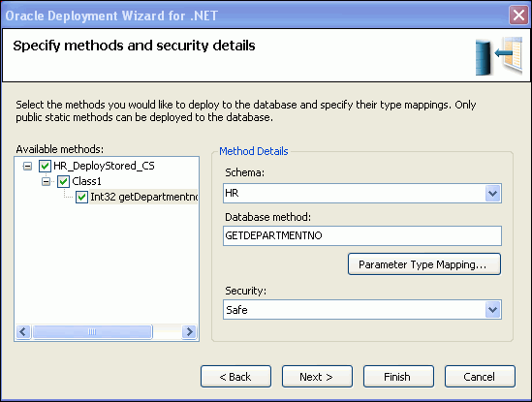This screenshot has height=402, width=532.
Task: Select the Class1 tree label
Action: 86,181
